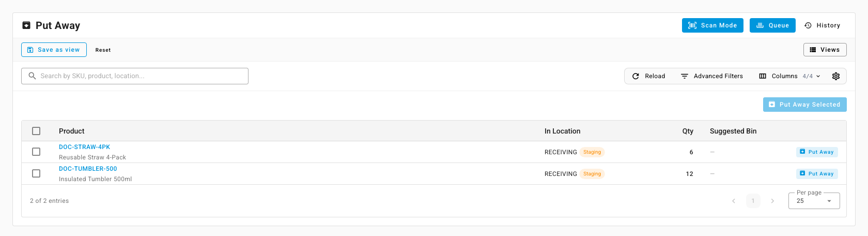The height and width of the screenshot is (236, 868).
Task: Open the Views list
Action: click(x=825, y=50)
